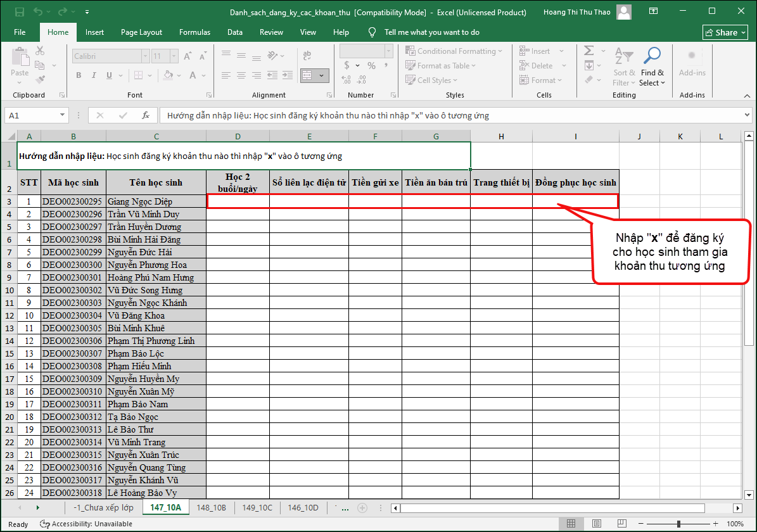Click the zoom slider handle

pos(678,524)
